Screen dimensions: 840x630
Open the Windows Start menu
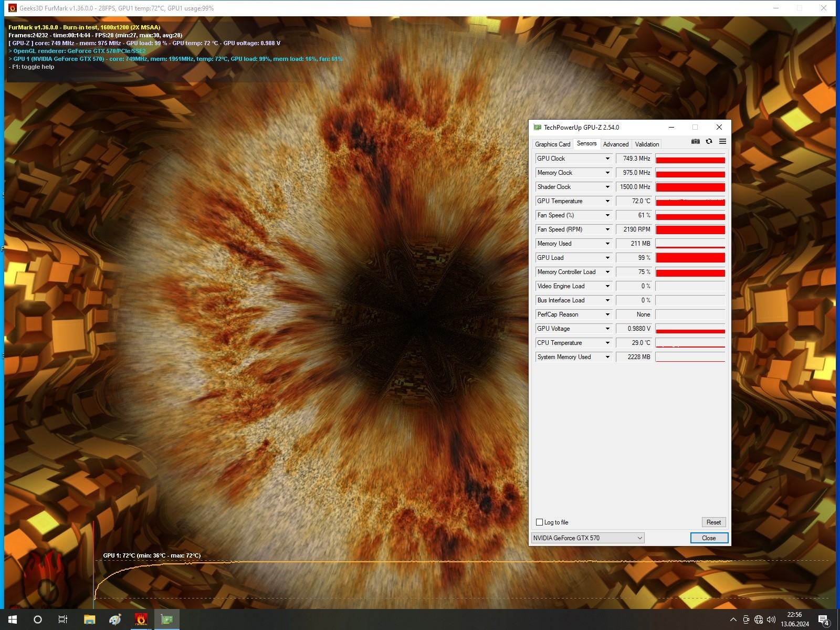tap(13, 619)
